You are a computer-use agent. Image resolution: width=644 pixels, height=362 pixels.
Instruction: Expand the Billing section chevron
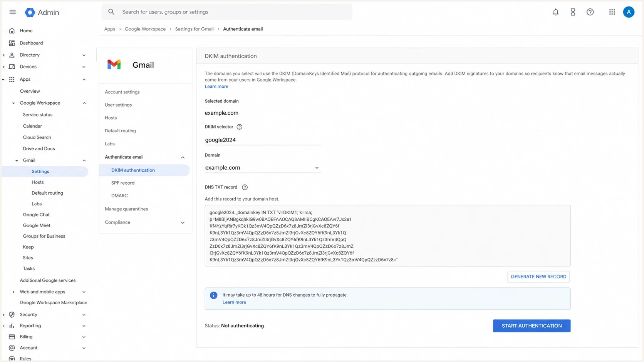pyautogui.click(x=84, y=337)
